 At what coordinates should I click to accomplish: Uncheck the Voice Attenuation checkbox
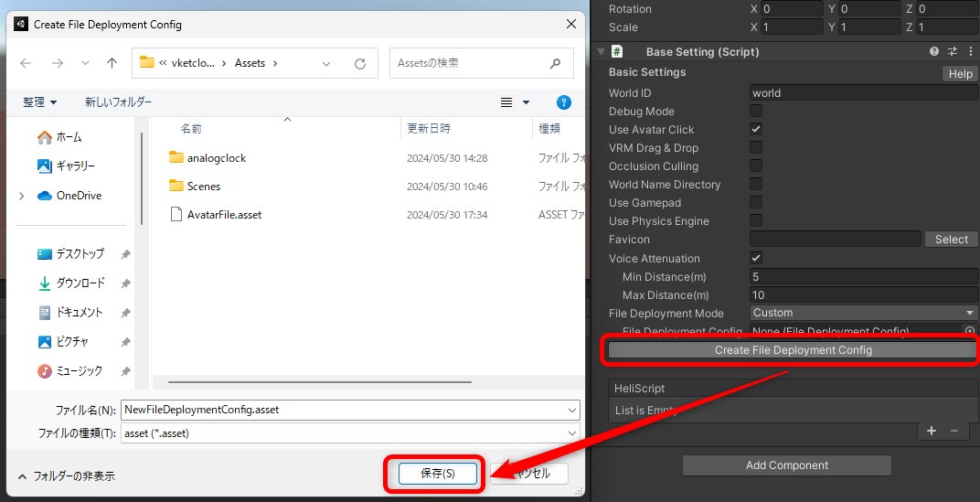click(x=756, y=258)
